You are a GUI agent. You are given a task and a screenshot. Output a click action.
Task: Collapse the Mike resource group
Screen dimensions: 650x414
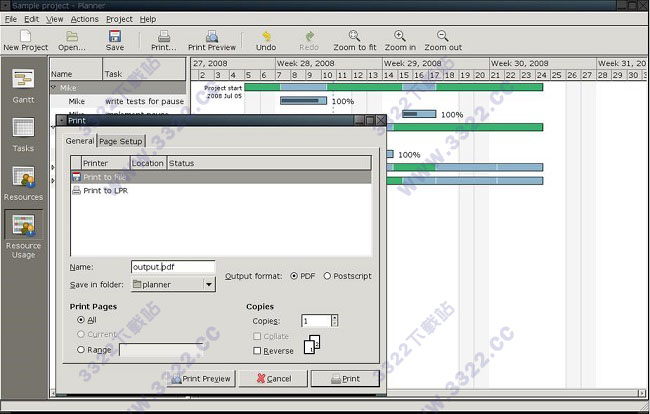(x=54, y=88)
